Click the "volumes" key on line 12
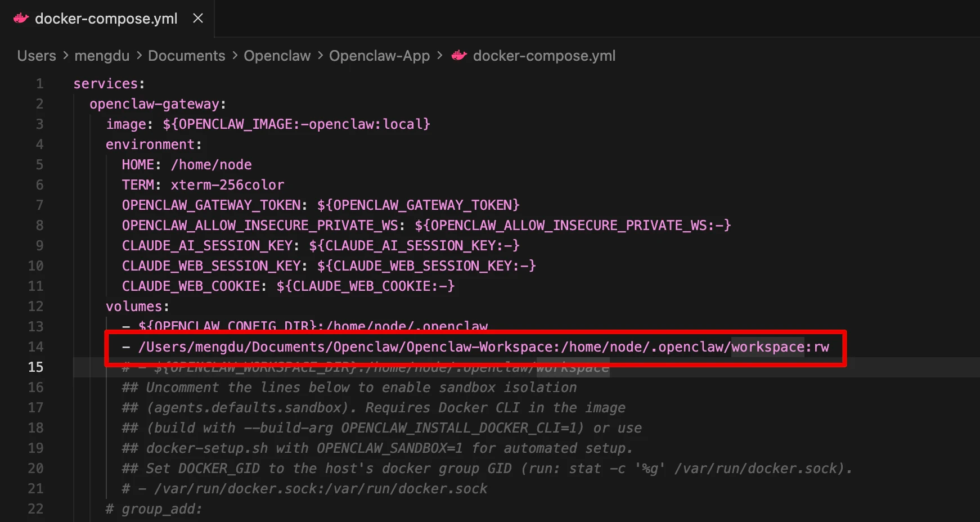980x522 pixels. tap(134, 307)
